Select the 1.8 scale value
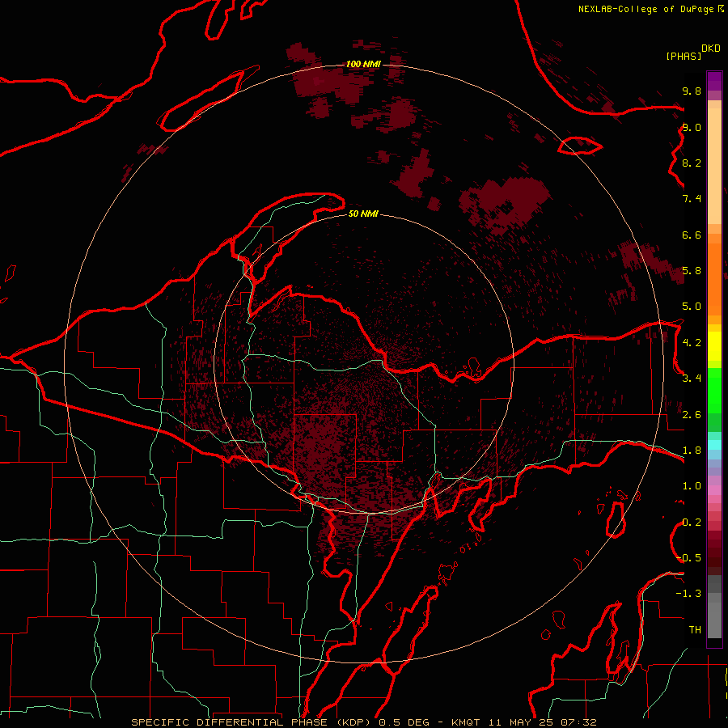The width and height of the screenshot is (728, 728). 692,451
